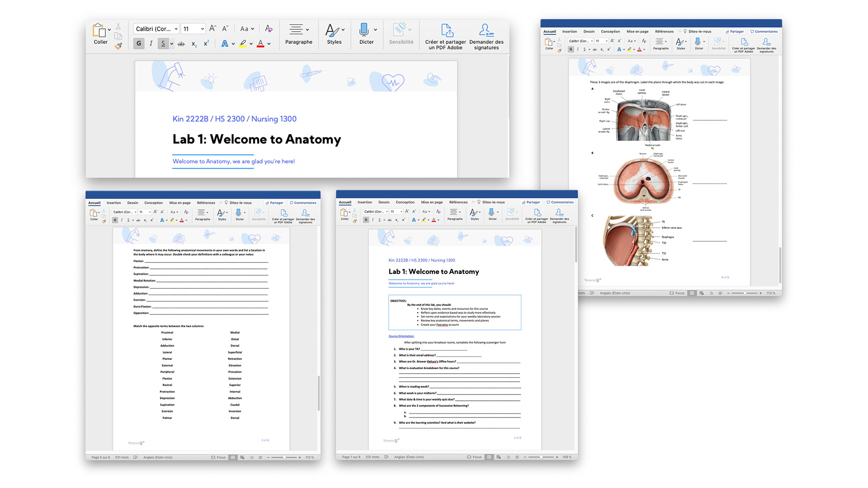Click Partager in the diaphragm images window
The width and height of the screenshot is (868, 488).
tap(735, 32)
